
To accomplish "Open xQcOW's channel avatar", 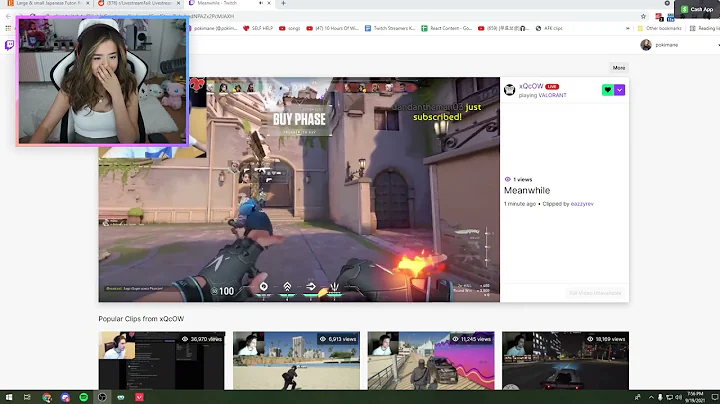I will click(510, 90).
